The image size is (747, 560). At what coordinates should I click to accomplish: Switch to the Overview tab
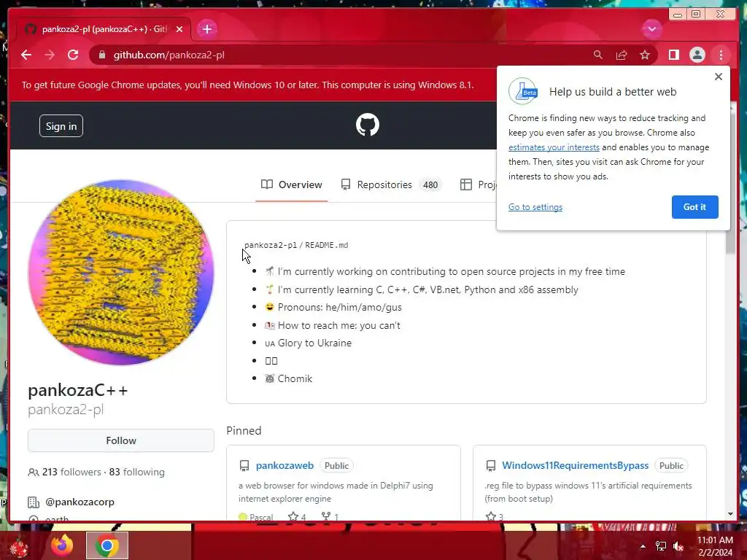pos(292,184)
